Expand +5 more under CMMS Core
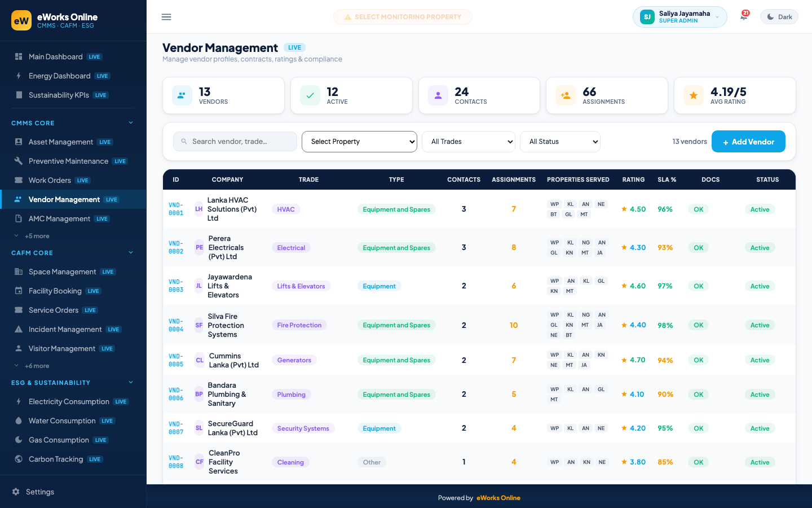The height and width of the screenshot is (508, 812). [37, 236]
